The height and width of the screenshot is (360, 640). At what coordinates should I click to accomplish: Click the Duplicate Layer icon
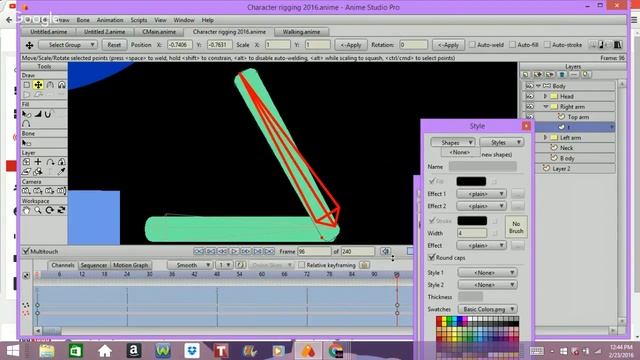538,75
